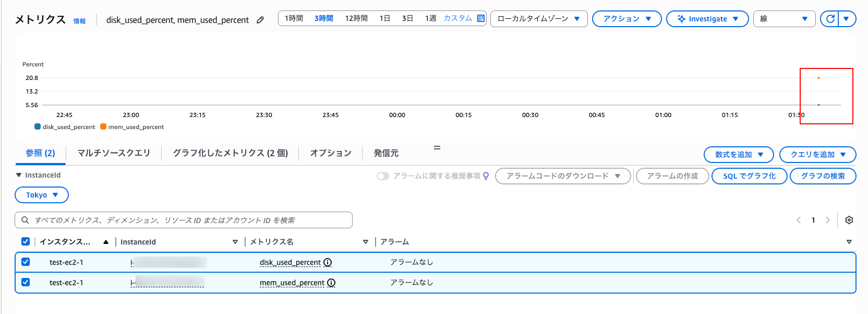Go to next page of metrics
The height and width of the screenshot is (314, 868).
tap(827, 220)
